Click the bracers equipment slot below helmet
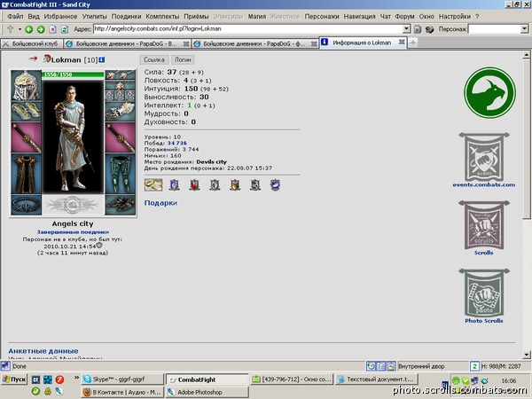This screenshot has width=532, height=399. point(26,112)
